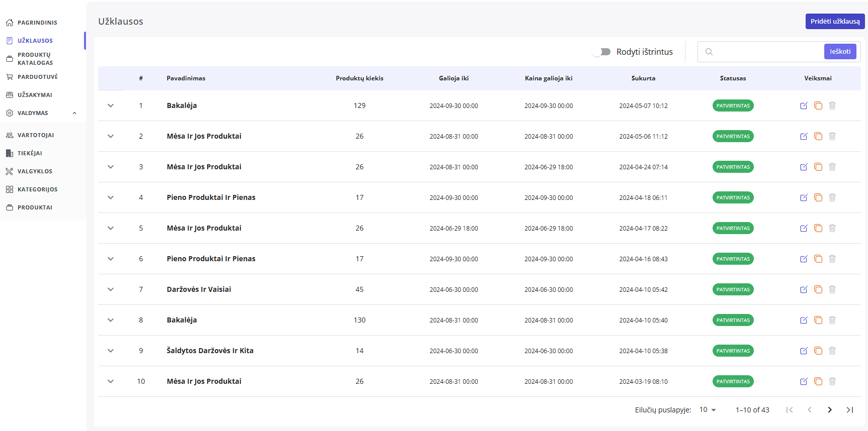868x431 pixels.
Task: Delete row 8 Bakalėja request
Action: [832, 320]
